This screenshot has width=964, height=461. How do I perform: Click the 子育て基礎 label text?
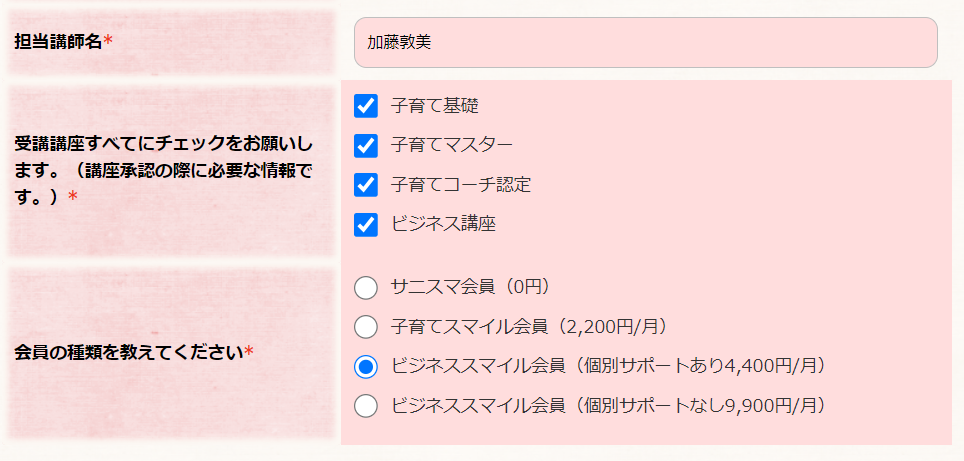coord(435,106)
